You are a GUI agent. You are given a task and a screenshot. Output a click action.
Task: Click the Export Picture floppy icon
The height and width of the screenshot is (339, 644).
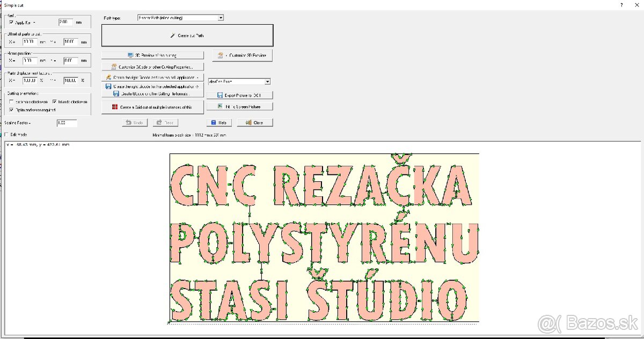pos(220,94)
